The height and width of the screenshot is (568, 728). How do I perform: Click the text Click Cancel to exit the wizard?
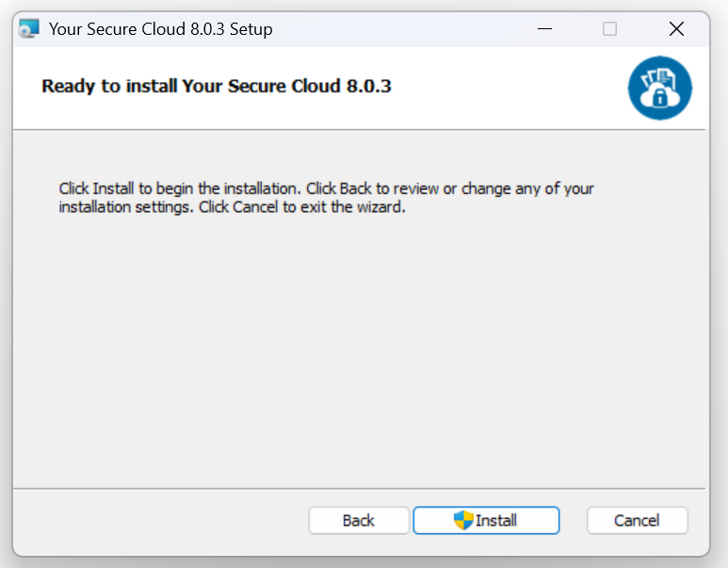pos(302,206)
